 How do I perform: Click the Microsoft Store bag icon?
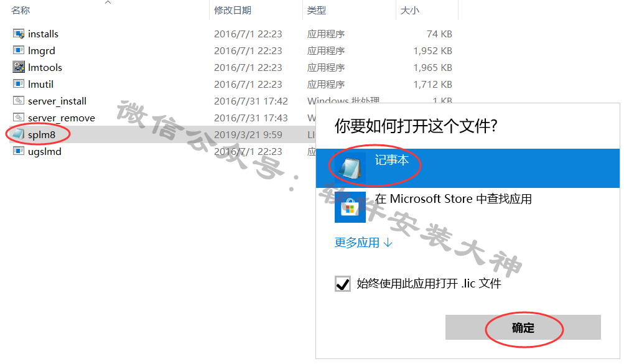click(350, 207)
